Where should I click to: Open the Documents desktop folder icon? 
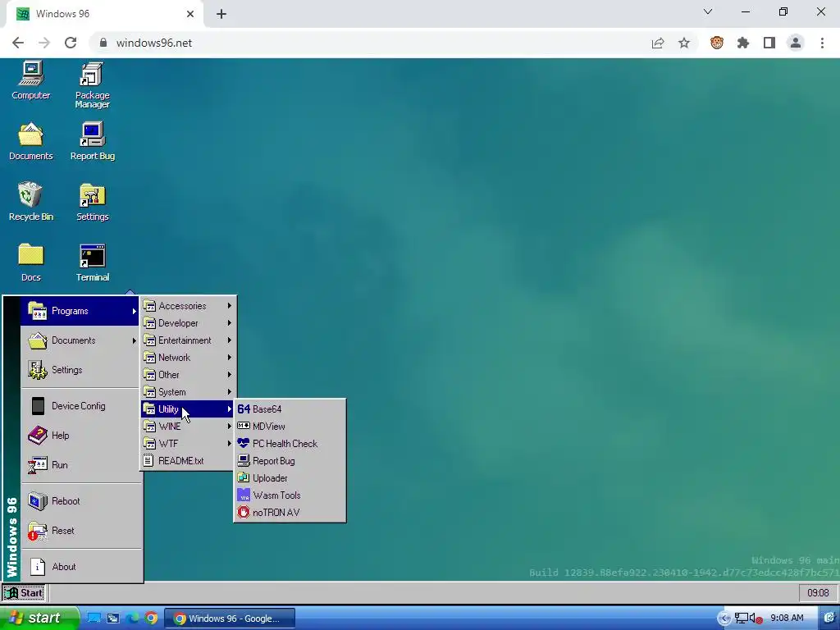pyautogui.click(x=31, y=141)
